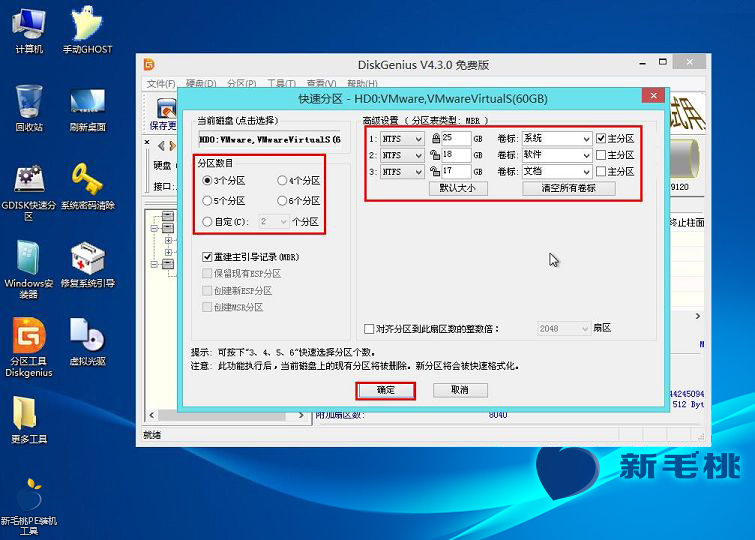Image resolution: width=755 pixels, height=540 pixels.
Task: Open partition 1 NTFS filesystem dropdown
Action: pos(402,139)
